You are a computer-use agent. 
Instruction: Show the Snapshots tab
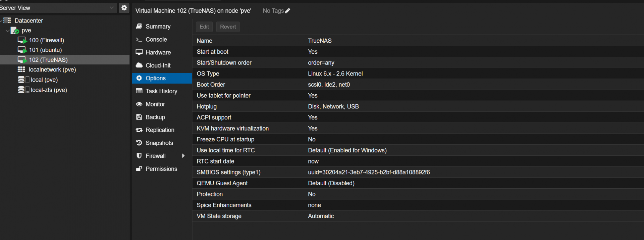[162, 143]
